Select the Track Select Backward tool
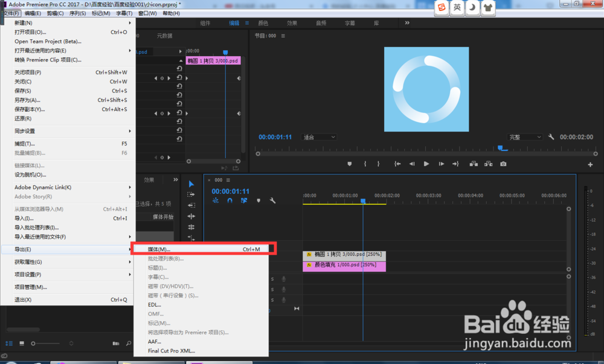604x364 pixels. point(191,205)
